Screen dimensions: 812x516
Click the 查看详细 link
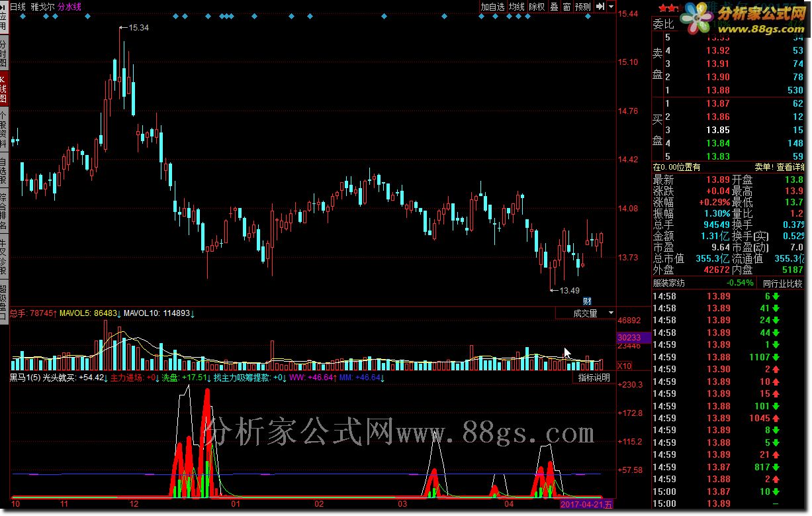pos(791,168)
